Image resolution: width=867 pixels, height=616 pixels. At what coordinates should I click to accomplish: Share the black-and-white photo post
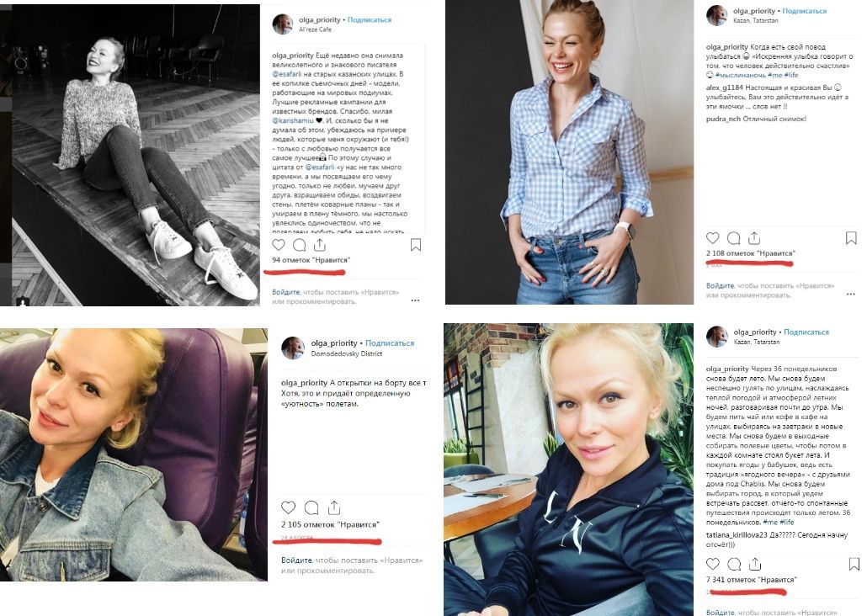pos(320,244)
